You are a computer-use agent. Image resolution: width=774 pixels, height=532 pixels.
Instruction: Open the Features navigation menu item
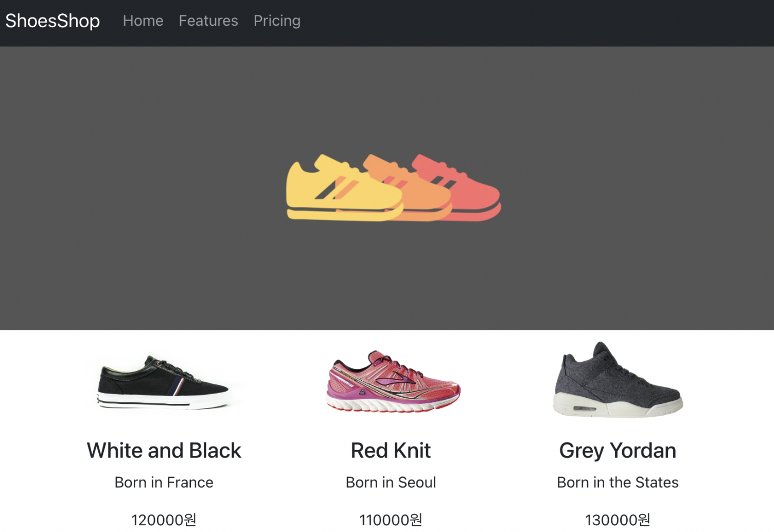coord(208,21)
